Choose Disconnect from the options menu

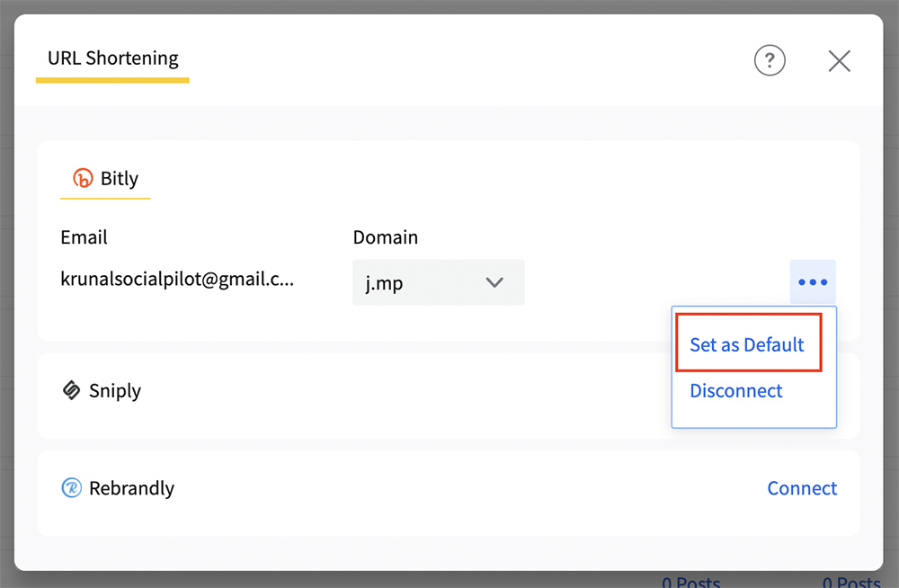[736, 391]
